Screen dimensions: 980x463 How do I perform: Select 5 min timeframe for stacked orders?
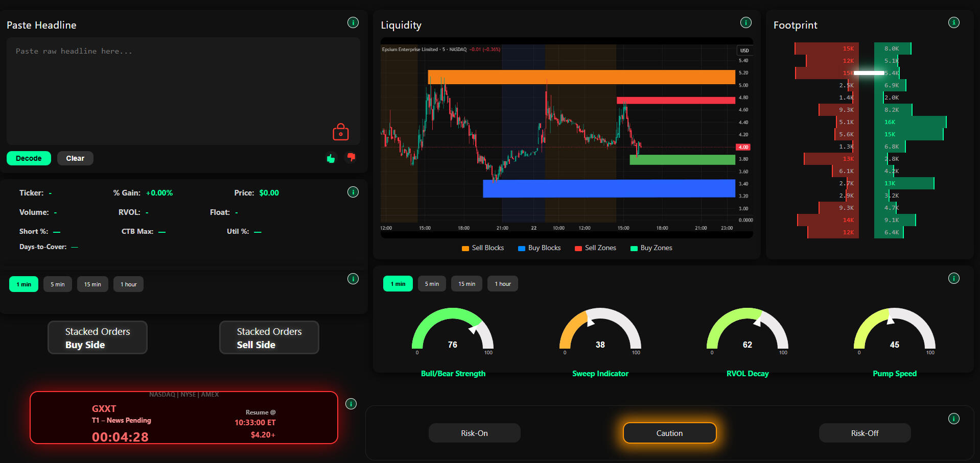click(x=57, y=284)
